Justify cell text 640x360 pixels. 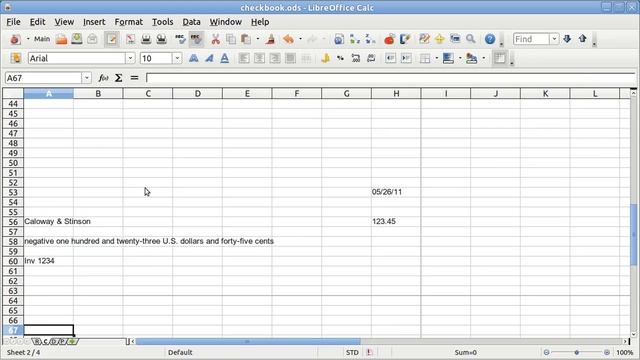click(290, 58)
